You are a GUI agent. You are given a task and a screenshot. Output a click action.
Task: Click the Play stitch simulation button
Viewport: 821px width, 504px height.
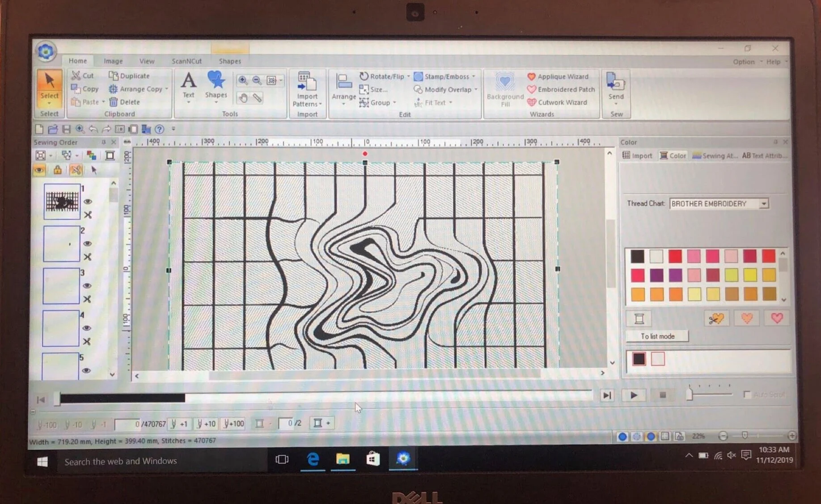(634, 395)
